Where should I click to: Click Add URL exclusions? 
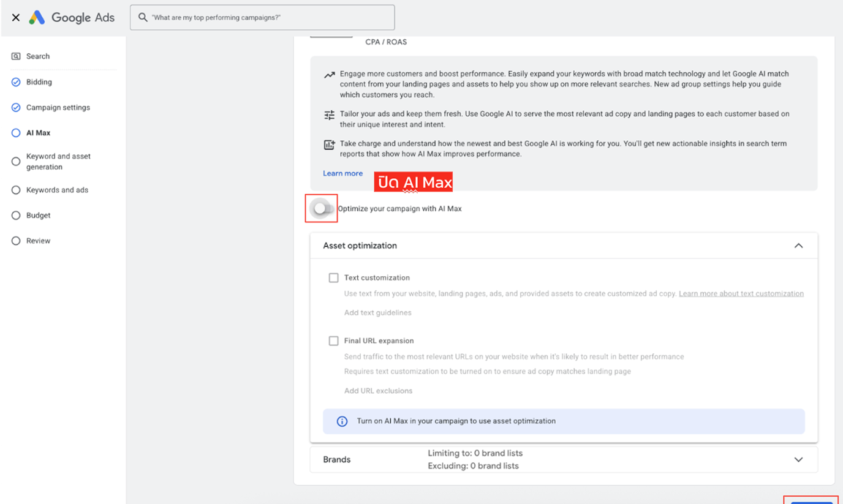[x=378, y=391]
